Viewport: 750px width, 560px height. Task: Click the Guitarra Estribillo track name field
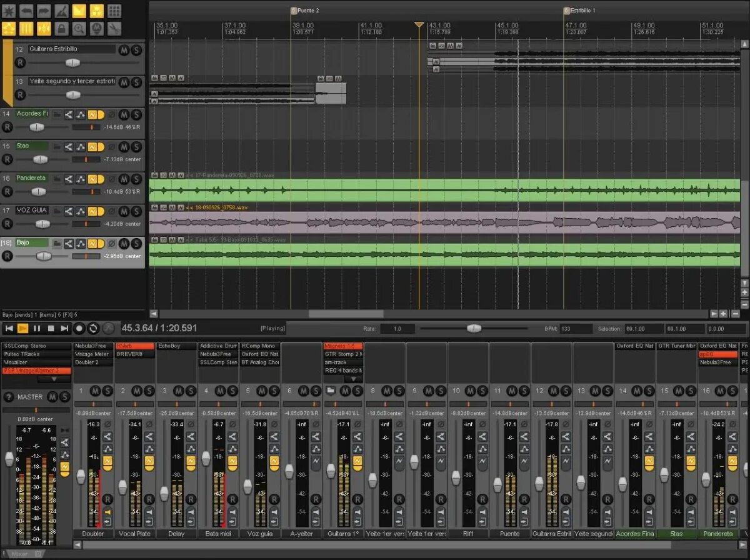click(x=71, y=49)
